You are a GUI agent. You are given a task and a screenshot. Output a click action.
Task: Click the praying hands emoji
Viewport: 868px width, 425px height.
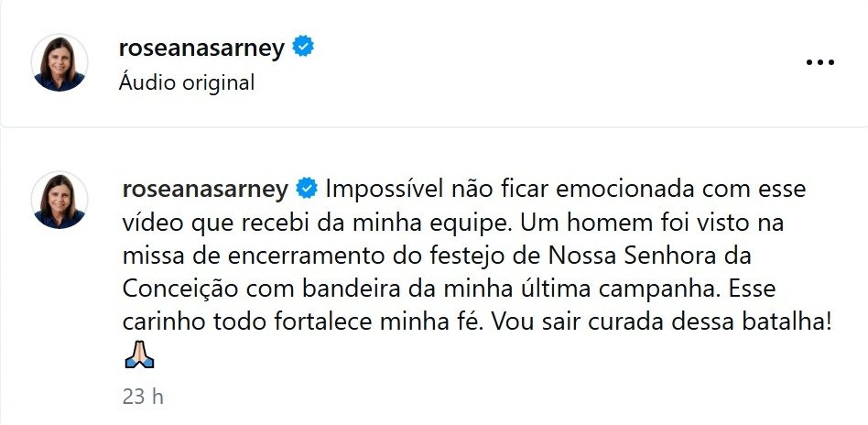click(138, 355)
